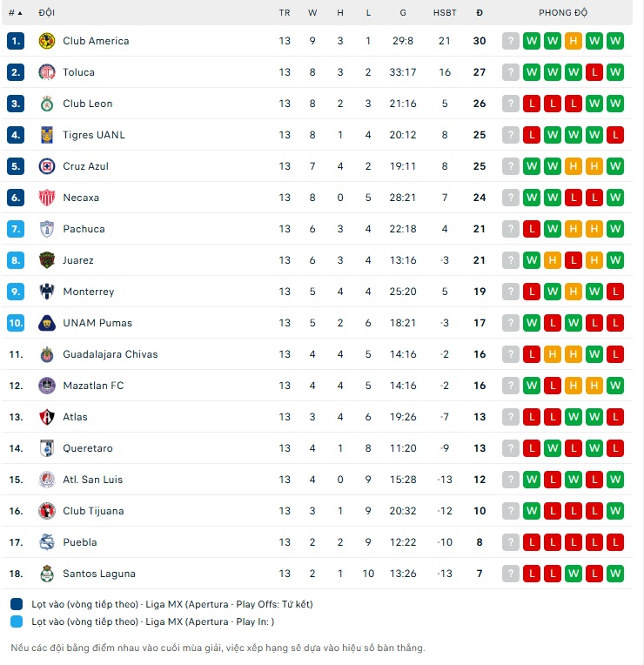This screenshot has width=644, height=665.
Task: Click the Necaxa striped crest
Action: pyautogui.click(x=47, y=198)
